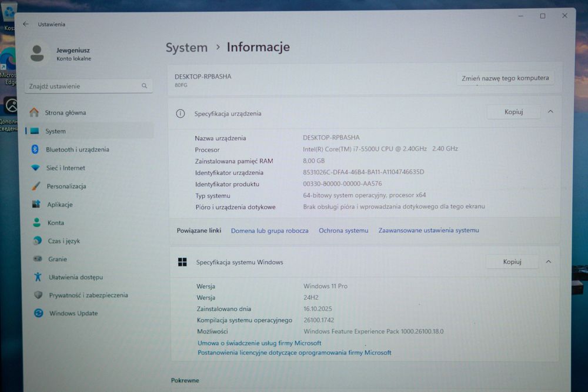
Task: Click Zmień nazwę tego komputera button
Action: (505, 78)
